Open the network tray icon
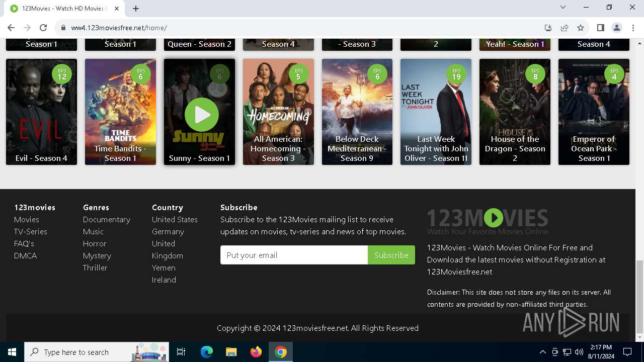 point(567,352)
